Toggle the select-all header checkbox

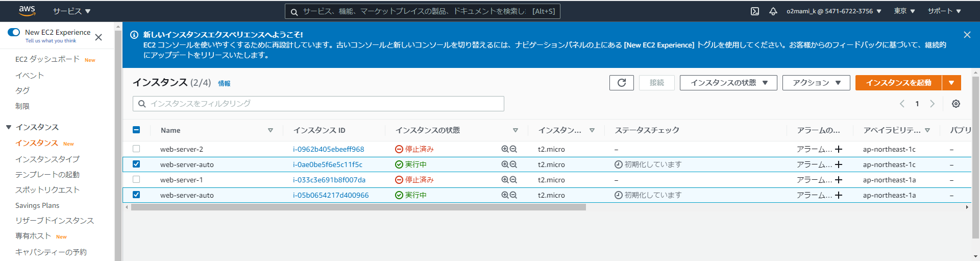tap(136, 130)
